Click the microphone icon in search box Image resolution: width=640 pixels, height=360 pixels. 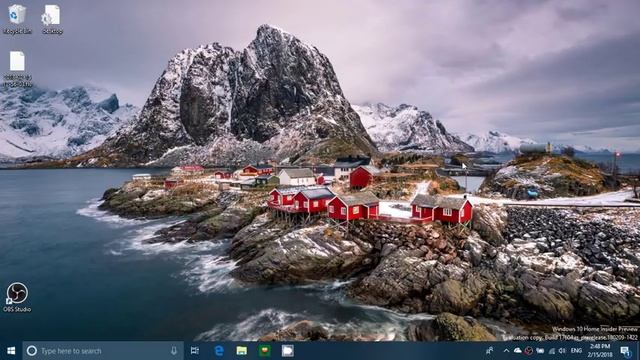[x=174, y=351]
